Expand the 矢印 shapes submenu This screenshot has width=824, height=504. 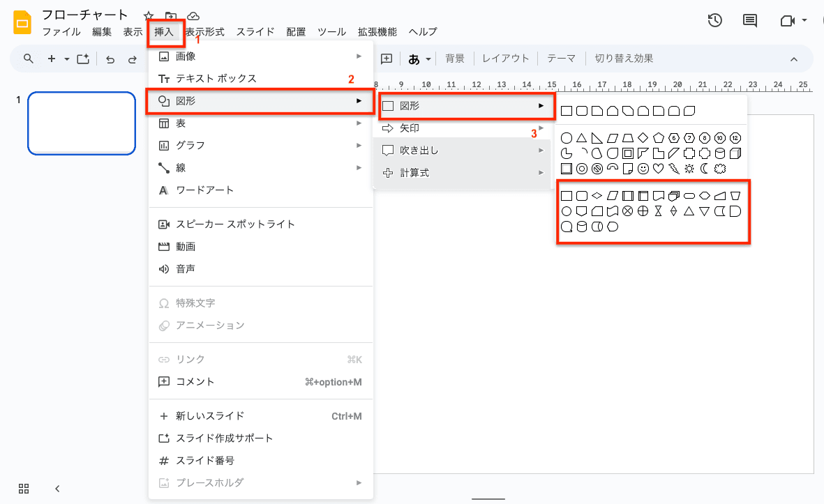(x=460, y=128)
